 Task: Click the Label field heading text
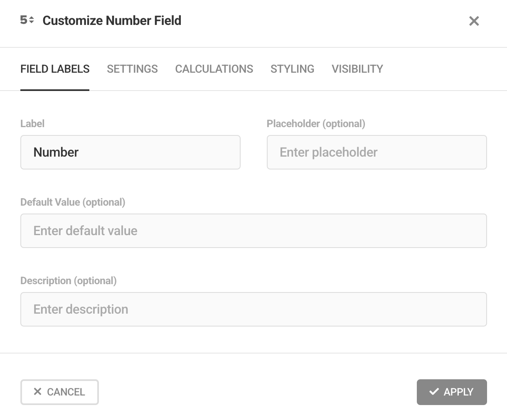[32, 123]
